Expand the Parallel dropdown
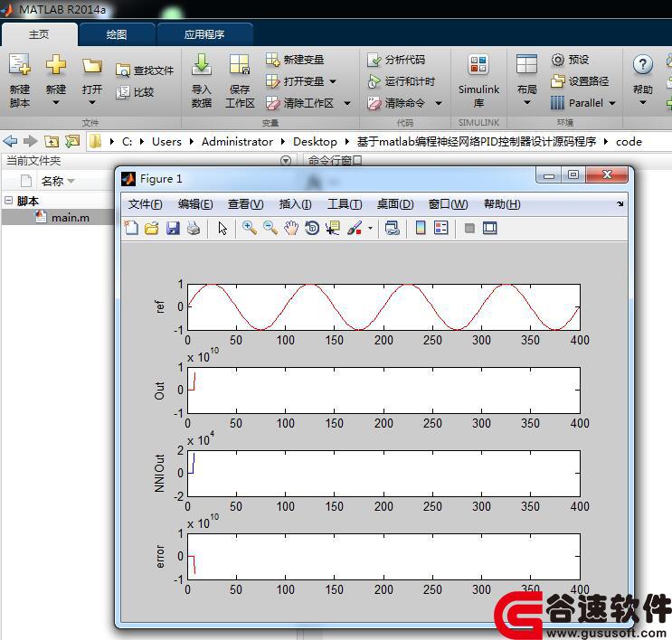This screenshot has height=640, width=672. (612, 103)
